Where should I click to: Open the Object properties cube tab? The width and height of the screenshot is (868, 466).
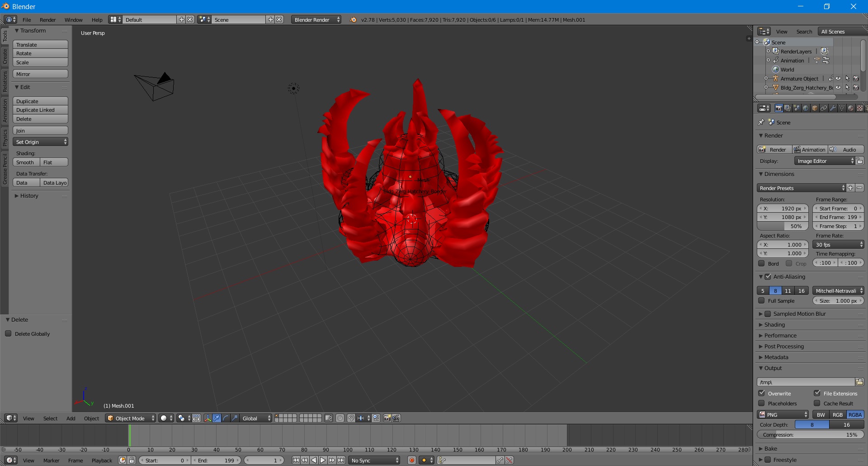pyautogui.click(x=815, y=108)
